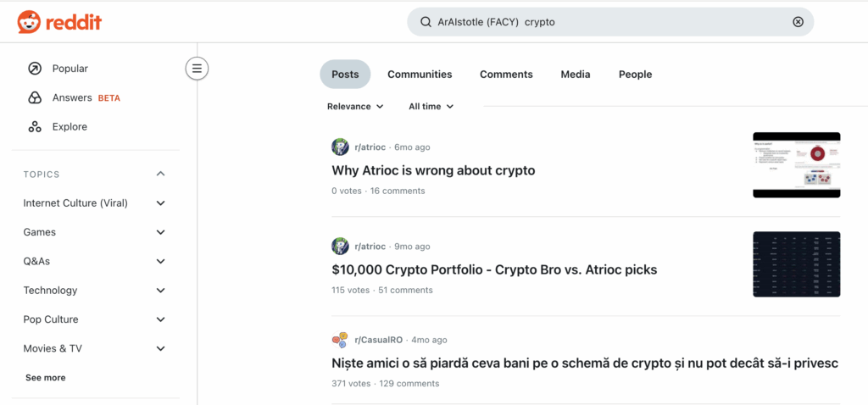This screenshot has width=868, height=405.
Task: Switch to the Comments tab
Action: (x=506, y=75)
